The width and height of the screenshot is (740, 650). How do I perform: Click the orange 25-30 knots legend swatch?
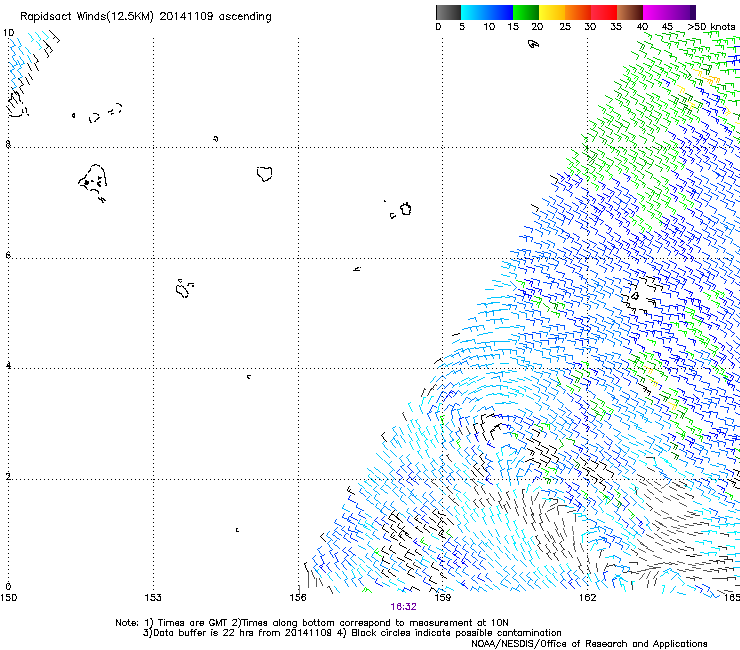tap(578, 12)
